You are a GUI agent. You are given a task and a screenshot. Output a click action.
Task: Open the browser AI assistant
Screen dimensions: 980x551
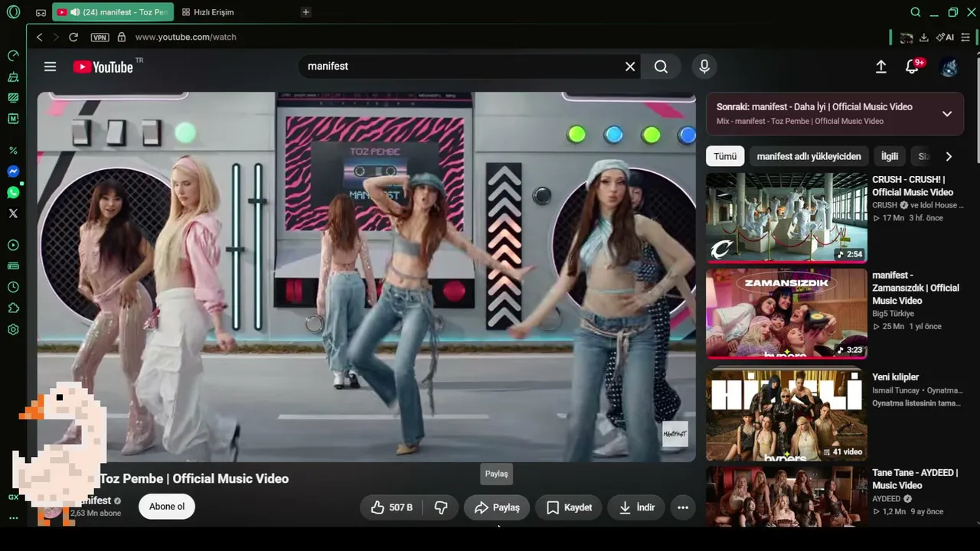[945, 37]
